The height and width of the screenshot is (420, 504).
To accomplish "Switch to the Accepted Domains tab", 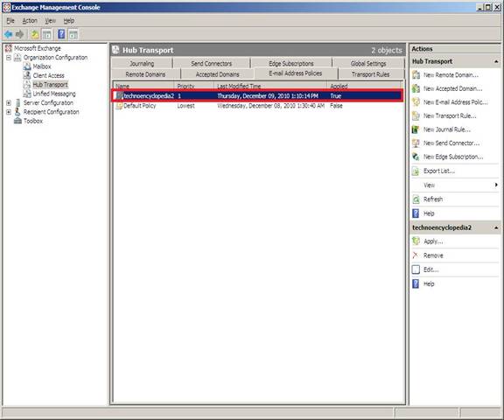I will tap(218, 74).
